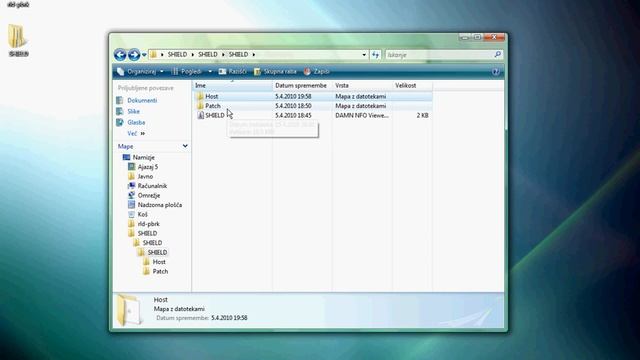The width and height of the screenshot is (640, 360).
Task: Open the Slike favorite link
Action: [x=133, y=111]
